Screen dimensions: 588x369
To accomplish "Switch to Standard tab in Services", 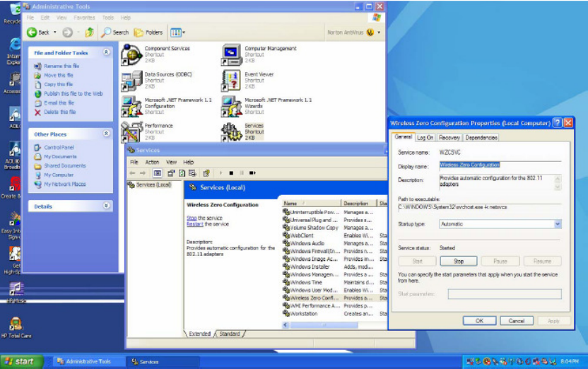I will [x=230, y=334].
